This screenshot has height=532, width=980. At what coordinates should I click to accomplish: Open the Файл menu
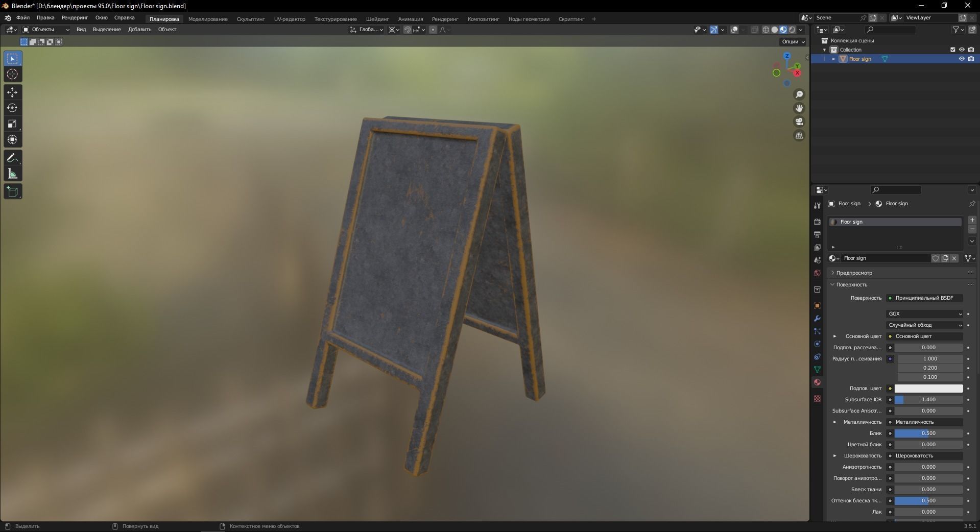coord(22,18)
